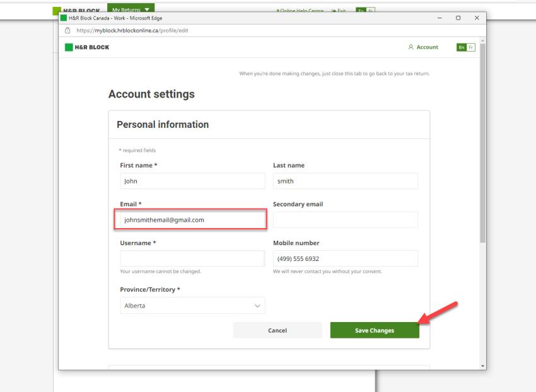536x392 pixels.
Task: Click the H&R Block favicon in title bar
Action: [64, 18]
